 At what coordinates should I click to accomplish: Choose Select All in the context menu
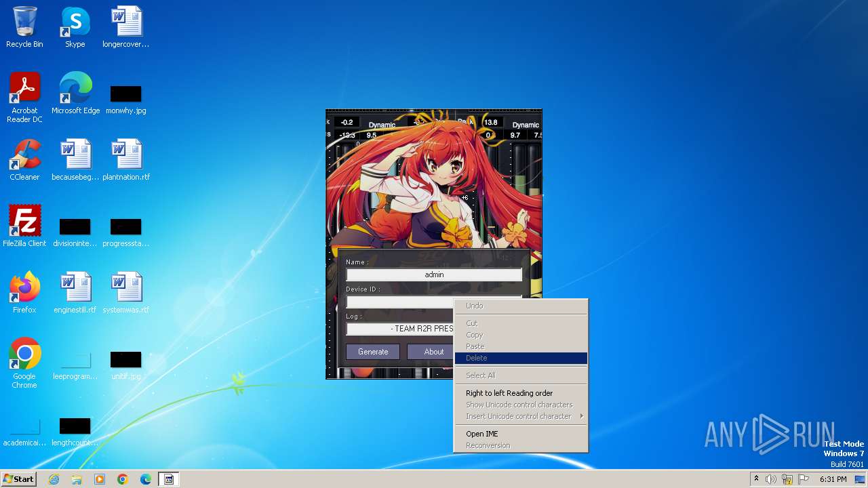(521, 375)
